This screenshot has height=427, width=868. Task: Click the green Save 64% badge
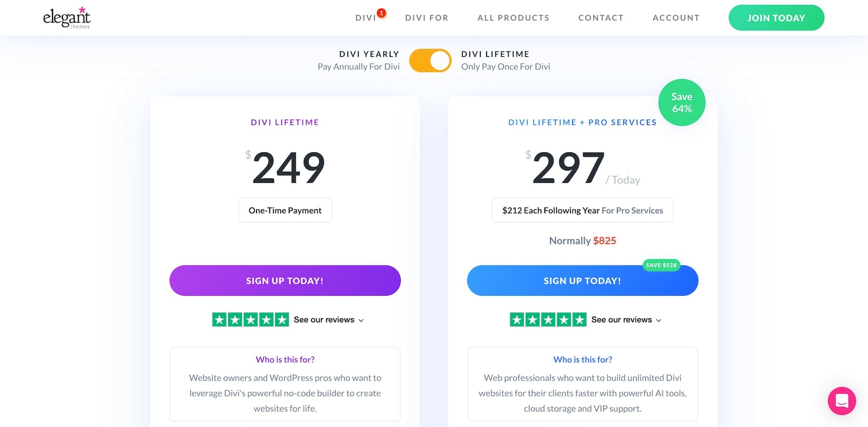pyautogui.click(x=681, y=102)
